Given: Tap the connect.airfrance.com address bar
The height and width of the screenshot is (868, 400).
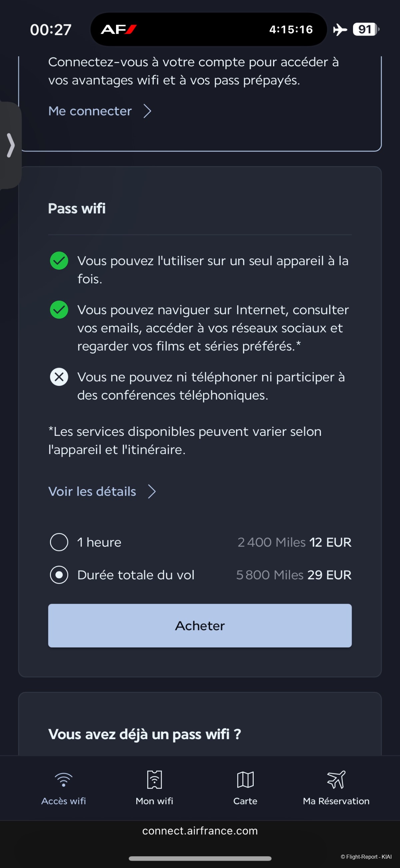Looking at the screenshot, I should [x=200, y=831].
